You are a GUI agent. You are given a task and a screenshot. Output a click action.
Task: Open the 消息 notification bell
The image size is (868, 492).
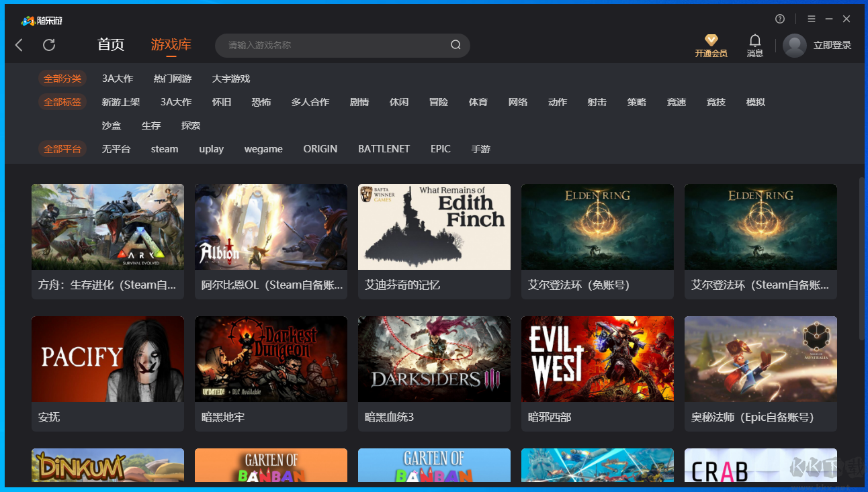(754, 42)
